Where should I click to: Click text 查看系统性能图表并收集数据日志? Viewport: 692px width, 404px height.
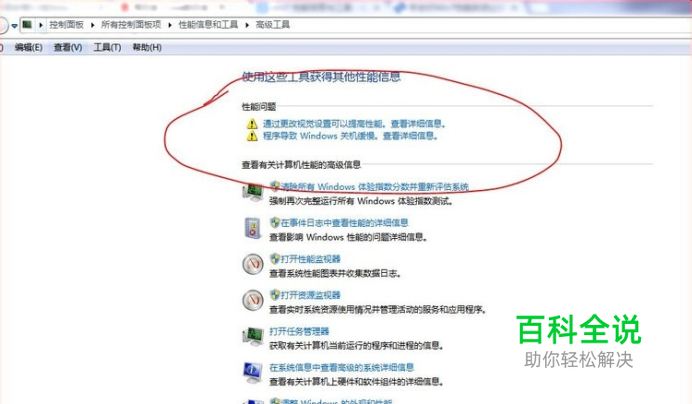(335, 274)
